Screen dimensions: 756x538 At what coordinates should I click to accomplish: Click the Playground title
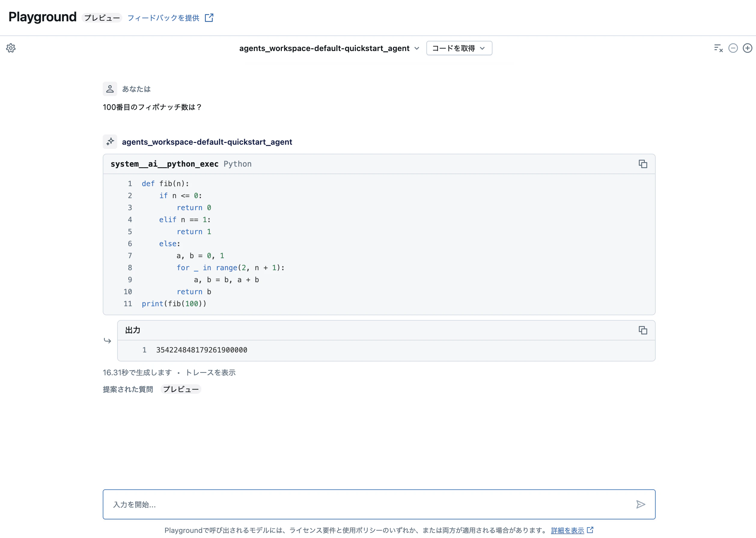(x=42, y=17)
